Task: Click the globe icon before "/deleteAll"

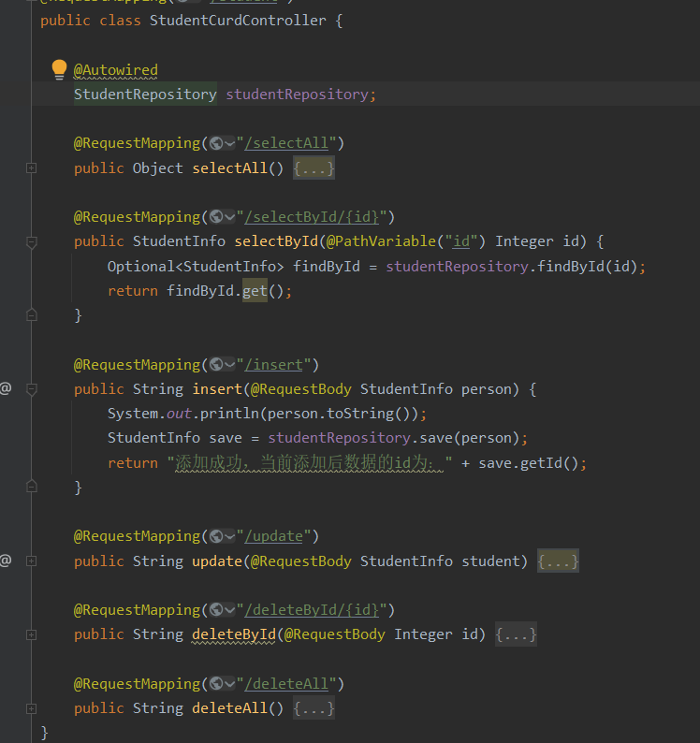Action: tap(216, 684)
